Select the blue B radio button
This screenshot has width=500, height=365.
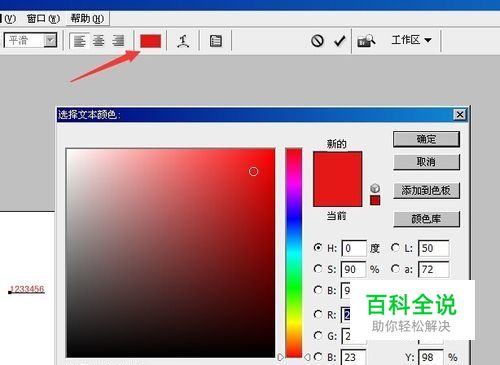[x=318, y=357]
